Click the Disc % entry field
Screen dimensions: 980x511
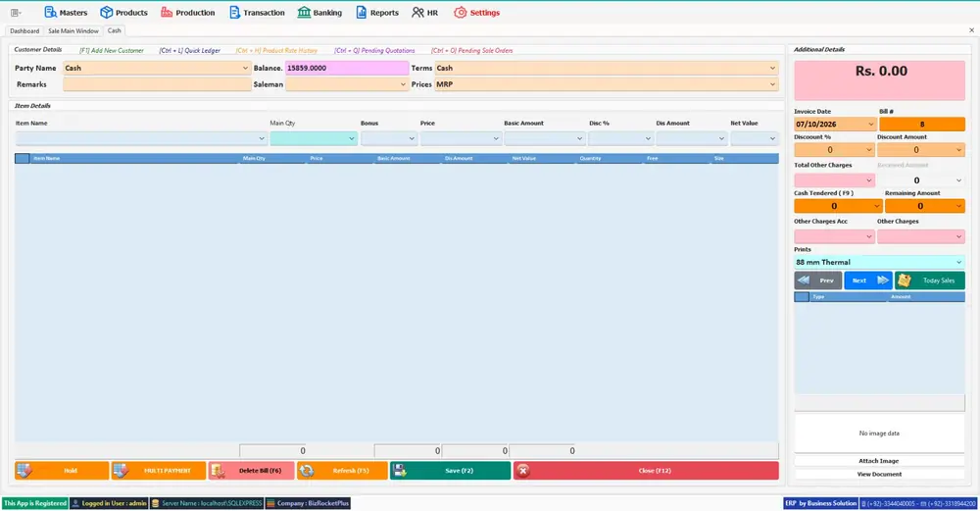click(620, 139)
